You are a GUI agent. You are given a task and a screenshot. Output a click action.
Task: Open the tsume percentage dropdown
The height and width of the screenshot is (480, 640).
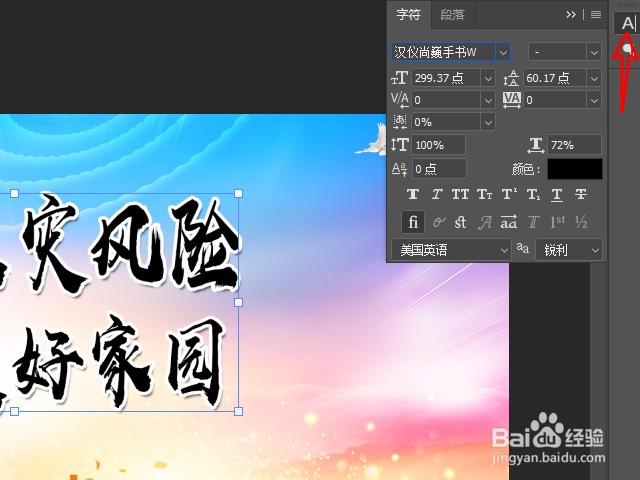(488, 122)
